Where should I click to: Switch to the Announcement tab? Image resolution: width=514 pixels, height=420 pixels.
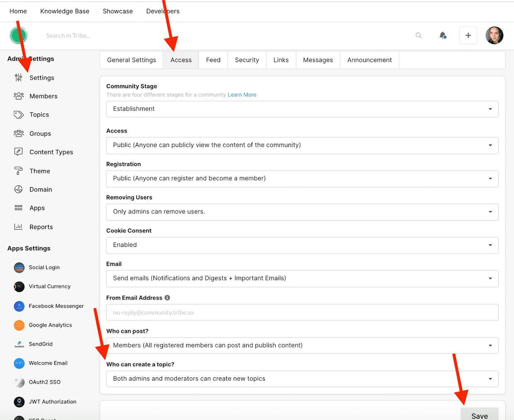click(x=369, y=60)
